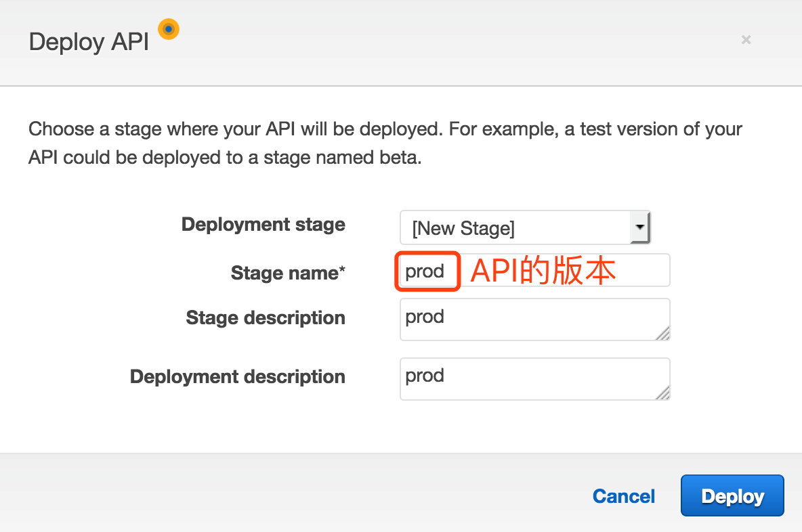The image size is (802, 532).
Task: Click the "Stage description" field label
Action: pos(265,317)
